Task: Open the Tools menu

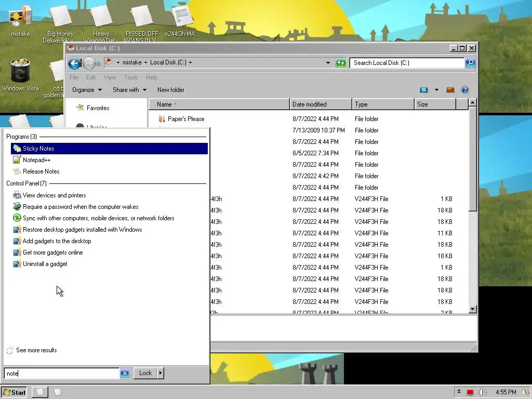Action: (131, 77)
